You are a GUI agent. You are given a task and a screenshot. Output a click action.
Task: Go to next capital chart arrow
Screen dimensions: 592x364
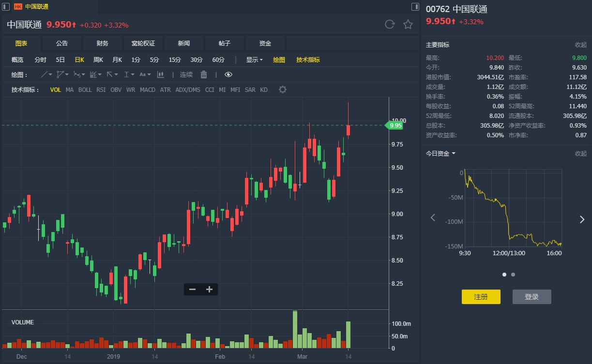tap(582, 219)
